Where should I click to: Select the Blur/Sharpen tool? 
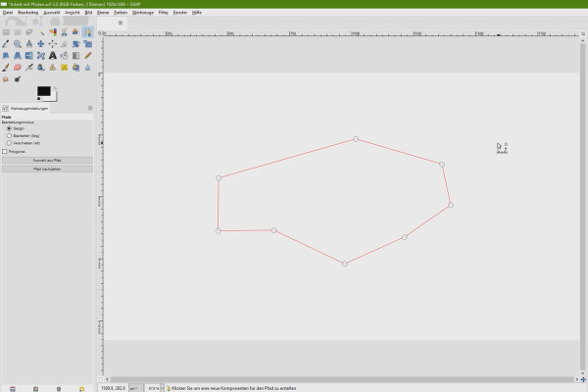87,68
